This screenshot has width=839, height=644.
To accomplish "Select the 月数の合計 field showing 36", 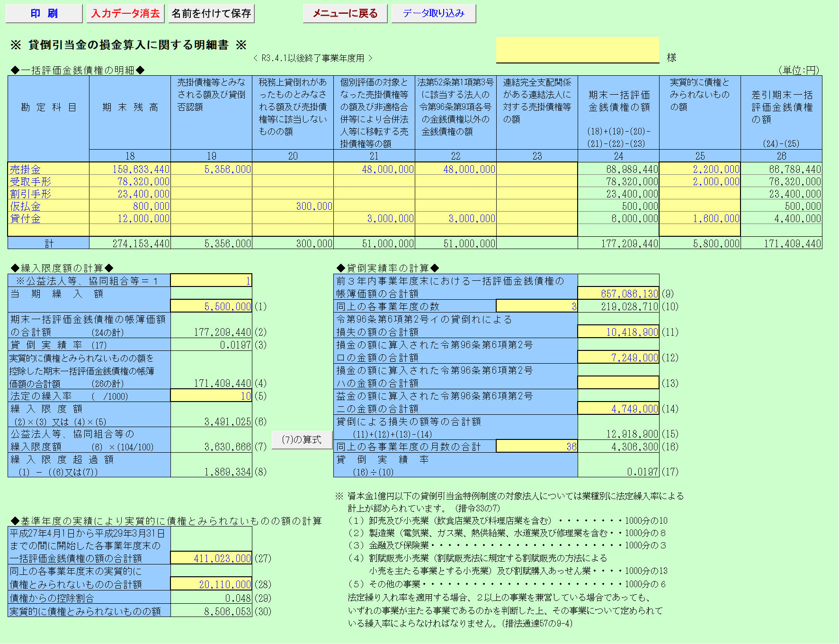I will 536,447.
